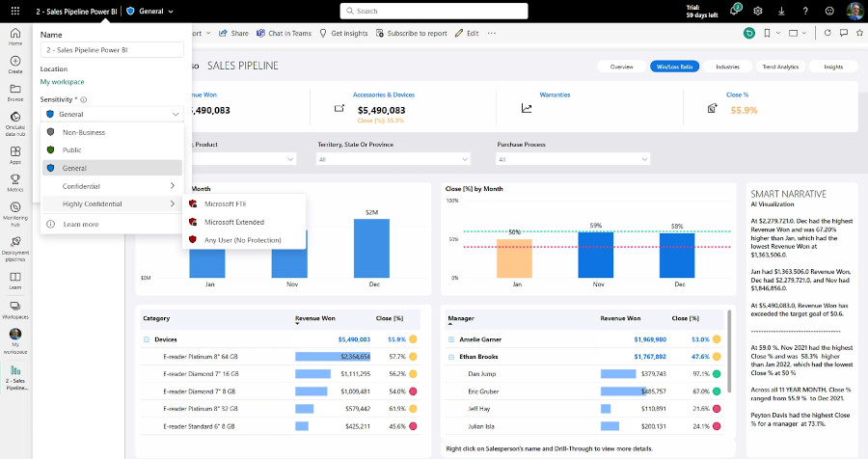Open OneLake data hub
This screenshot has width=868, height=459.
point(15,124)
